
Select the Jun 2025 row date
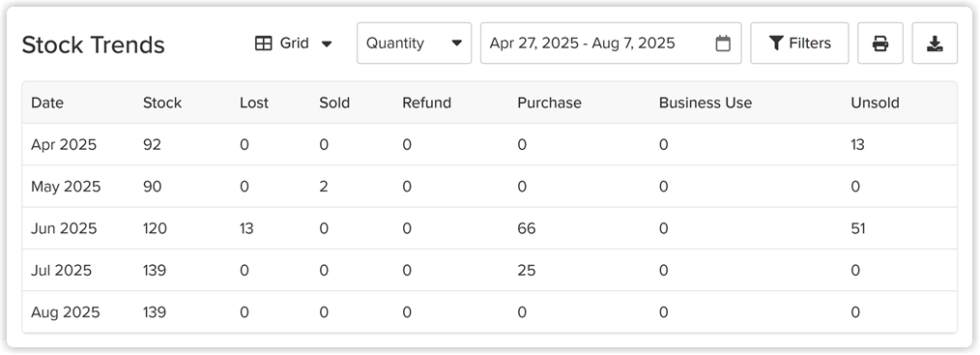[x=64, y=228]
